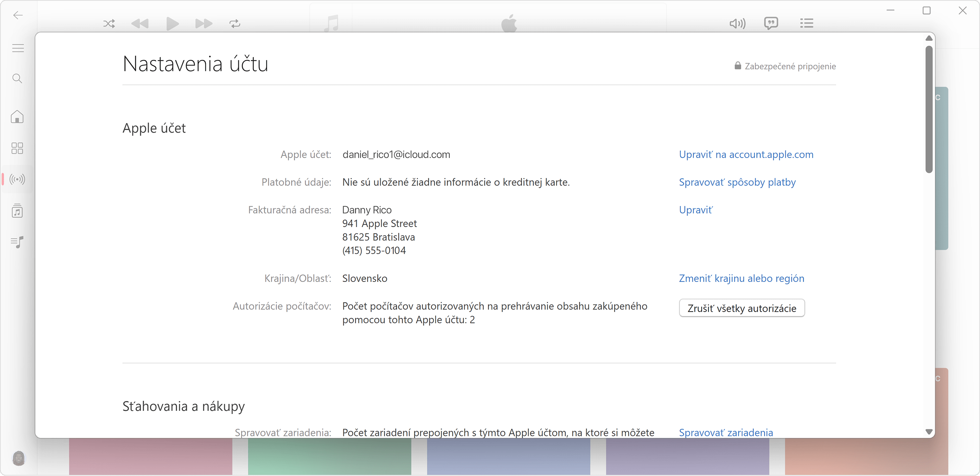Click the Apple logo in top bar
The image size is (980, 476).
[x=509, y=23]
